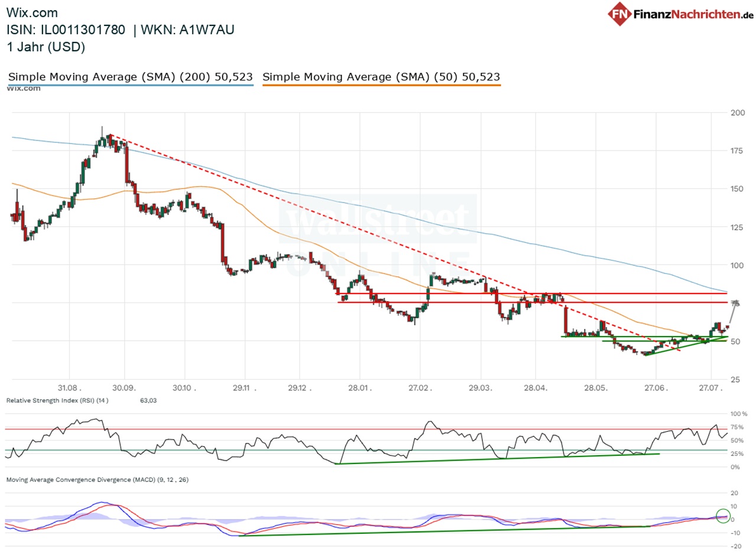Click the MACD (9, 12, 26) indicator label
The width and height of the screenshot is (756, 555).
click(97, 480)
